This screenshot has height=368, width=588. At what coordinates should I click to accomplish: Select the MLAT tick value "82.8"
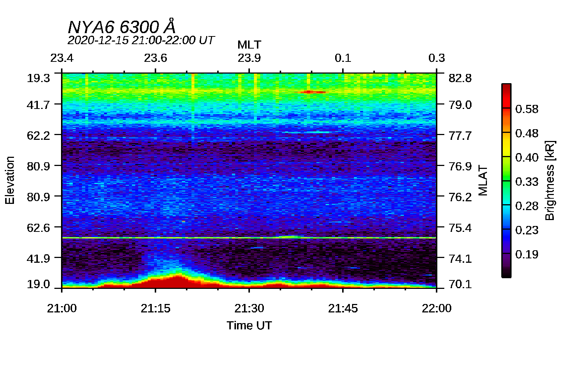click(x=460, y=78)
